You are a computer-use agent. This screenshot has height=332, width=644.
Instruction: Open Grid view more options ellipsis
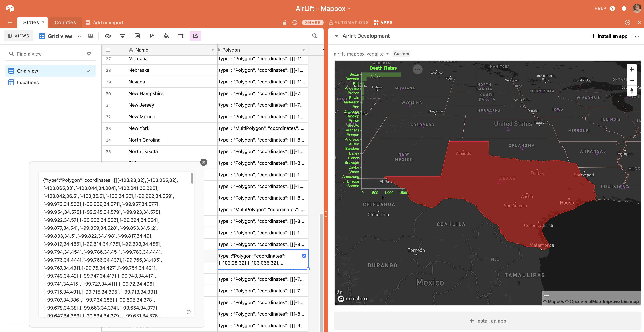[x=80, y=36]
